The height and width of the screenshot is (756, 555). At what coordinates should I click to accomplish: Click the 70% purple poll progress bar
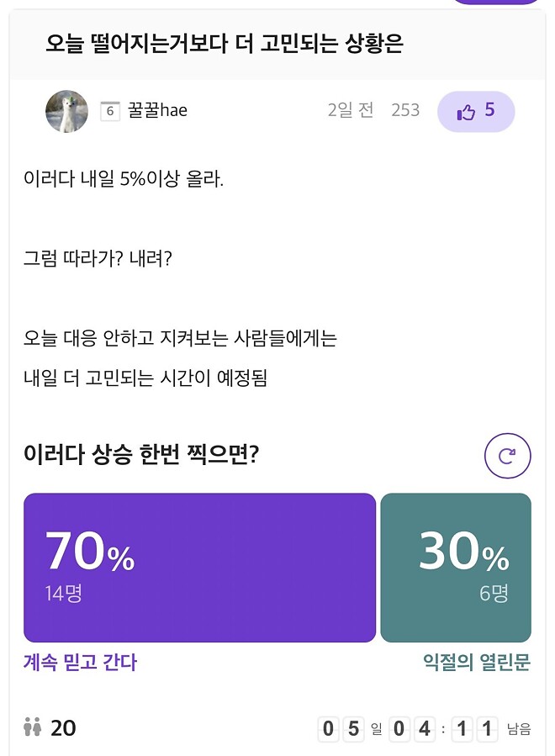pyautogui.click(x=200, y=567)
